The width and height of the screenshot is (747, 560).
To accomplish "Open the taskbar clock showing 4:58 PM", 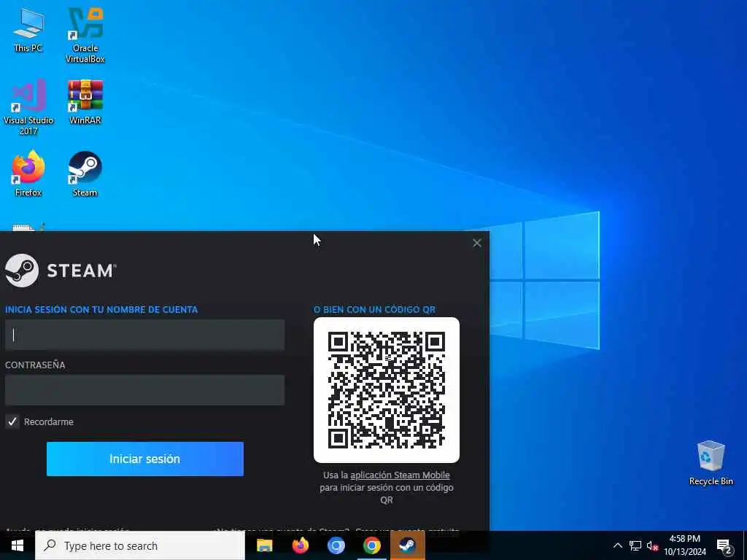I will (685, 545).
